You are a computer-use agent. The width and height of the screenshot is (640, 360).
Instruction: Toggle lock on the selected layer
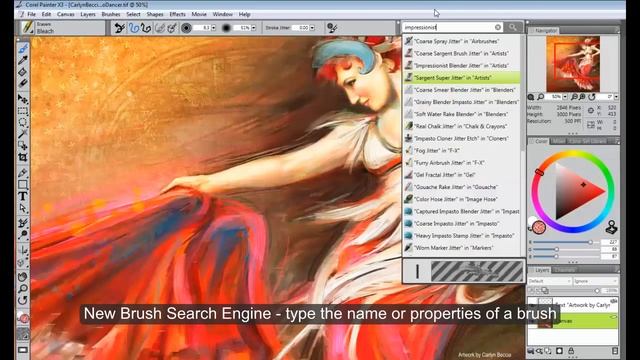point(571,351)
